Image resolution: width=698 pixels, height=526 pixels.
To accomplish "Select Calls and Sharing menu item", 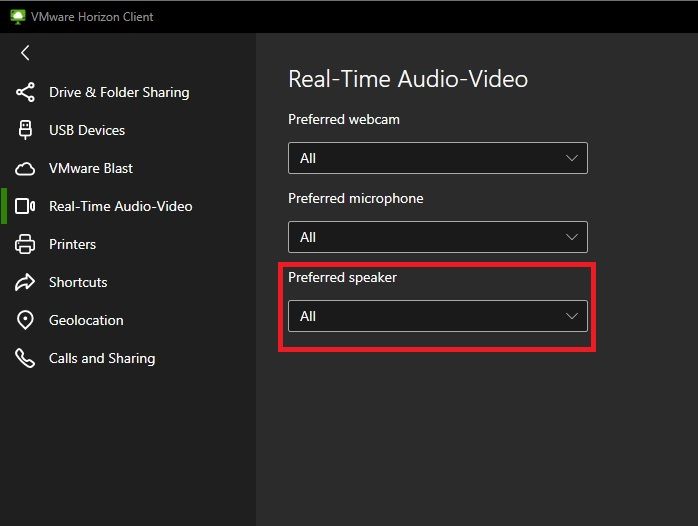I will point(102,358).
